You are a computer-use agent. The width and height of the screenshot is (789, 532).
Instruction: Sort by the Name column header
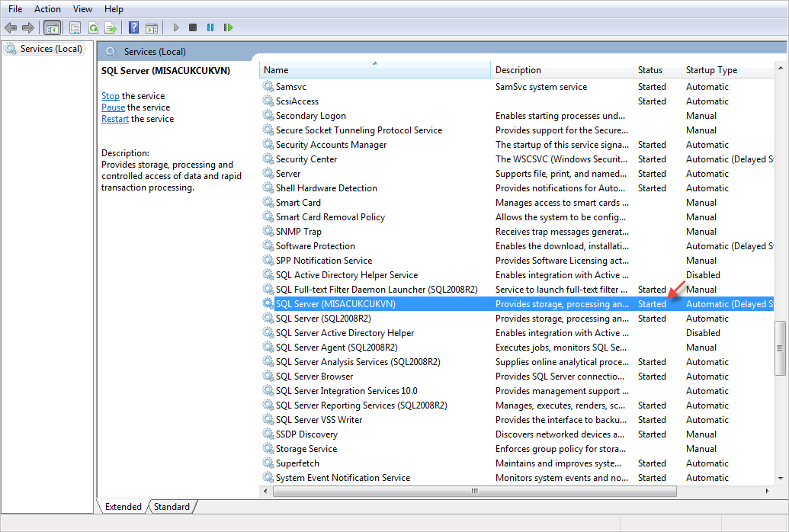(375, 70)
